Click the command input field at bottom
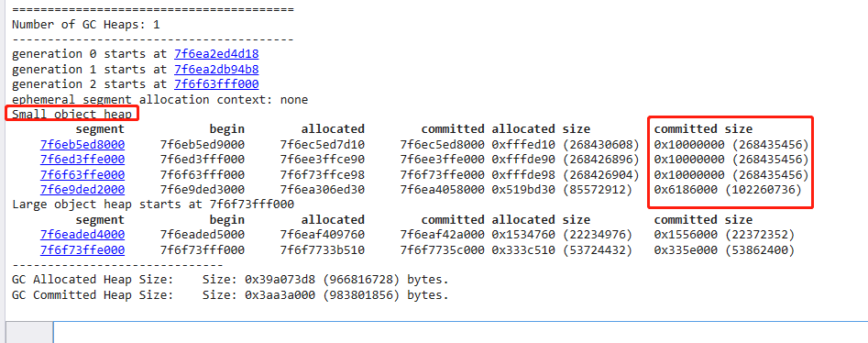This screenshot has width=868, height=343. (460, 333)
